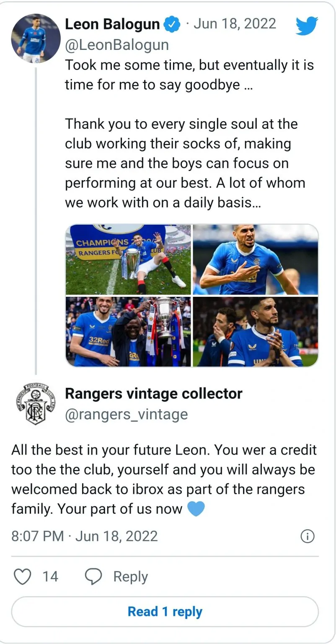Click the Twitter bird logo
The image size is (336, 644).
[x=307, y=26]
